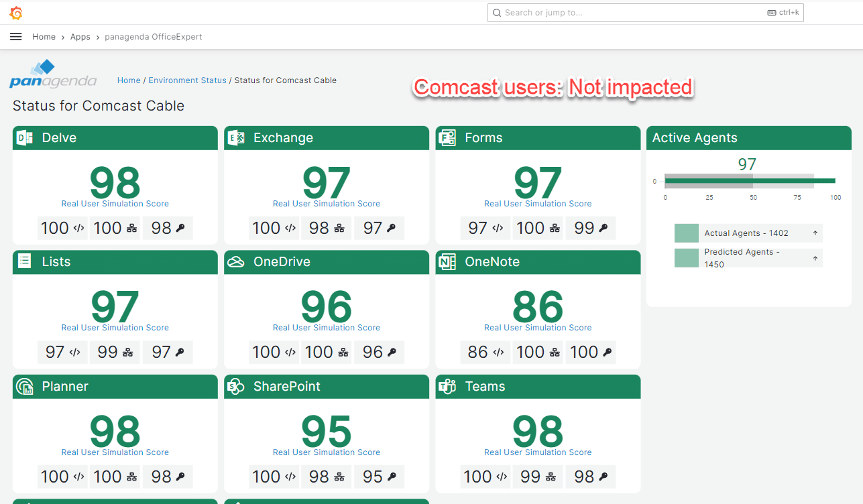Click Active Agents value 97
The image size is (863, 504).
pyautogui.click(x=747, y=165)
